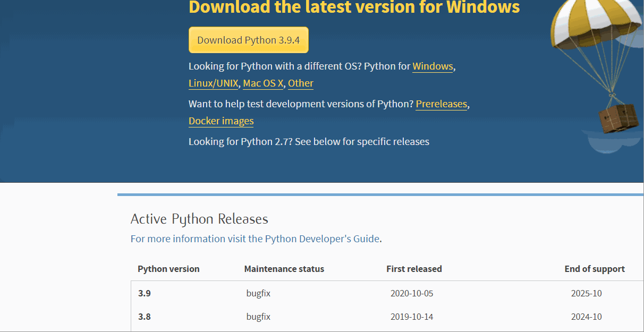This screenshot has width=644, height=332.
Task: Go to the Mac OS X link
Action: point(263,83)
